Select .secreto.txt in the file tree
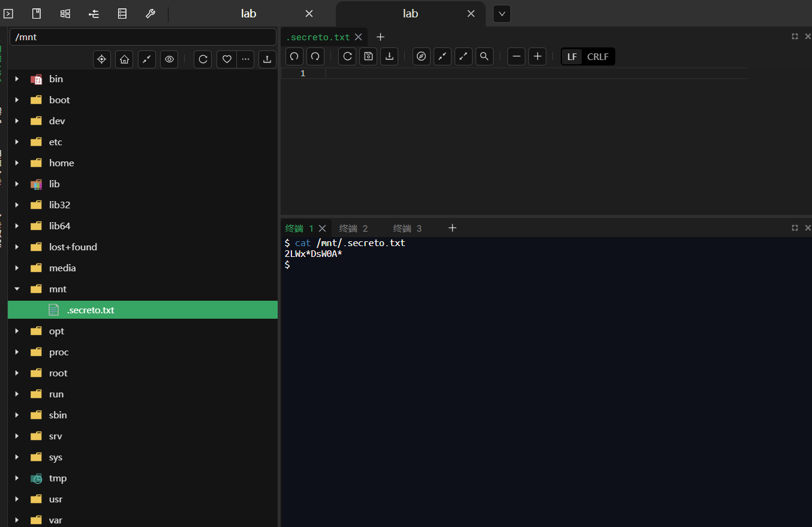The width and height of the screenshot is (812, 527). point(143,310)
